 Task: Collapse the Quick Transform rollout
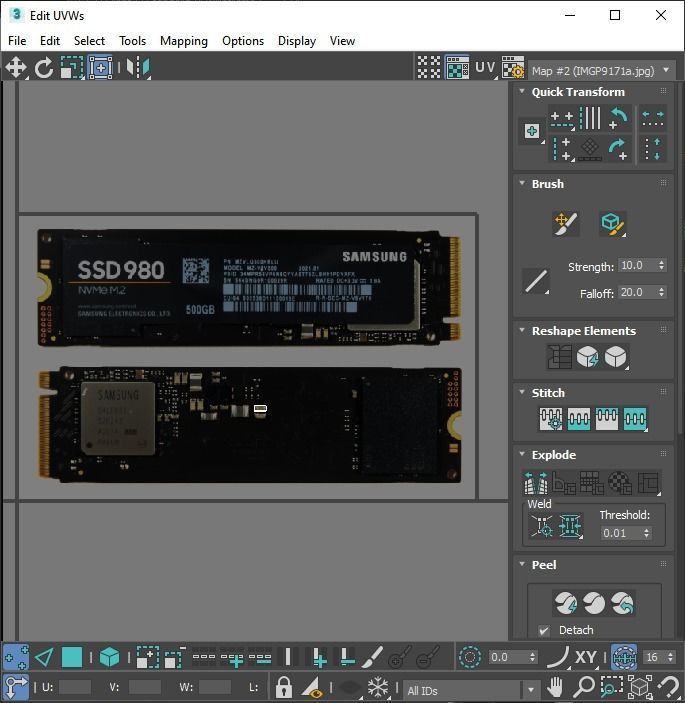pyautogui.click(x=522, y=91)
